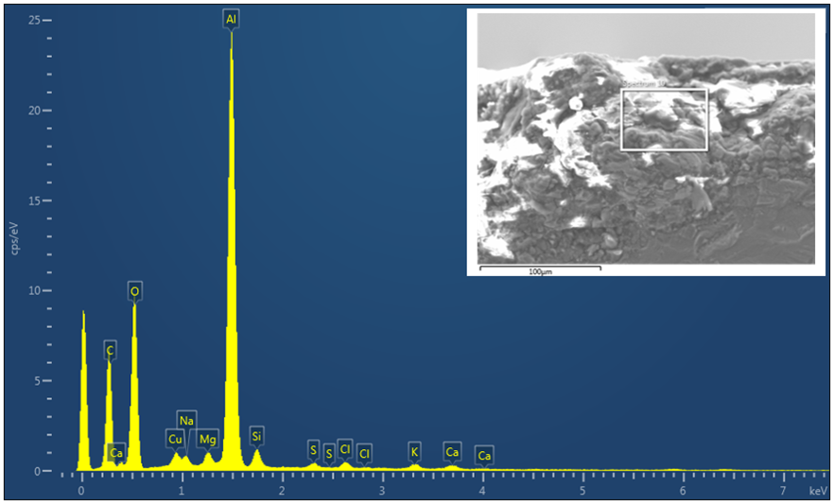Click the tall Al peak in spectrum
Image resolution: width=834 pixels, height=504 pixels.
[231, 250]
